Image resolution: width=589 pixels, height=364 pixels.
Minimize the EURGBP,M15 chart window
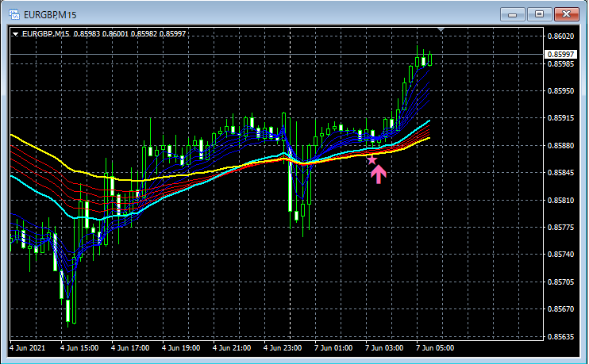[x=512, y=14]
